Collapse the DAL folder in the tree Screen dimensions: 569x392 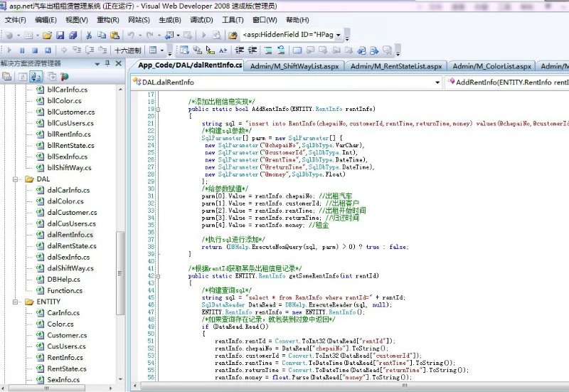tap(15, 179)
